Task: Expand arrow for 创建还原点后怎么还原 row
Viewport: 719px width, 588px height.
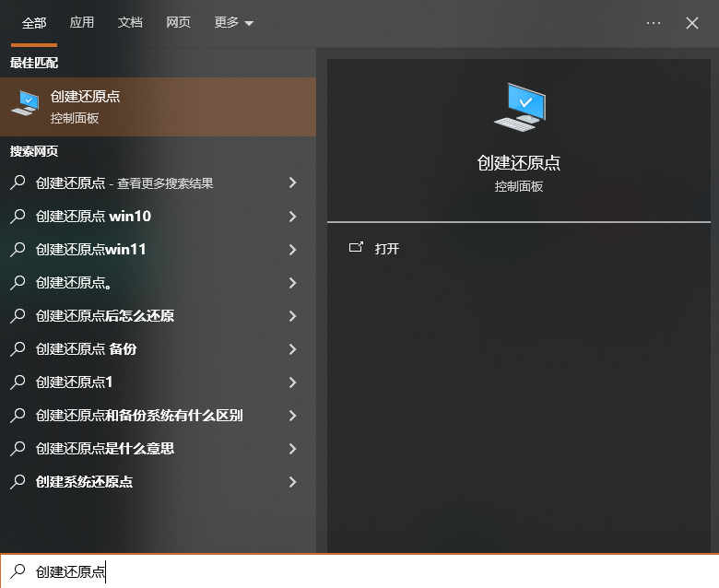Action: pyautogui.click(x=292, y=316)
